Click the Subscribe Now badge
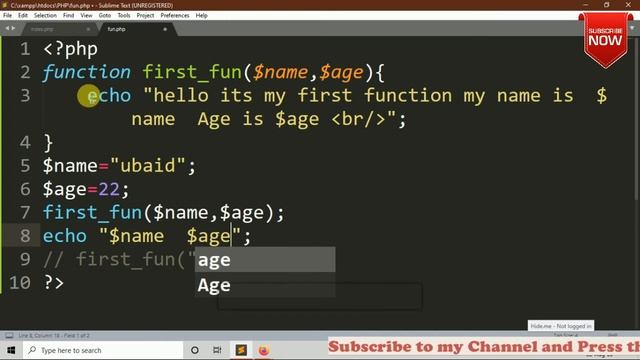This screenshot has width=640, height=360. tap(605, 40)
